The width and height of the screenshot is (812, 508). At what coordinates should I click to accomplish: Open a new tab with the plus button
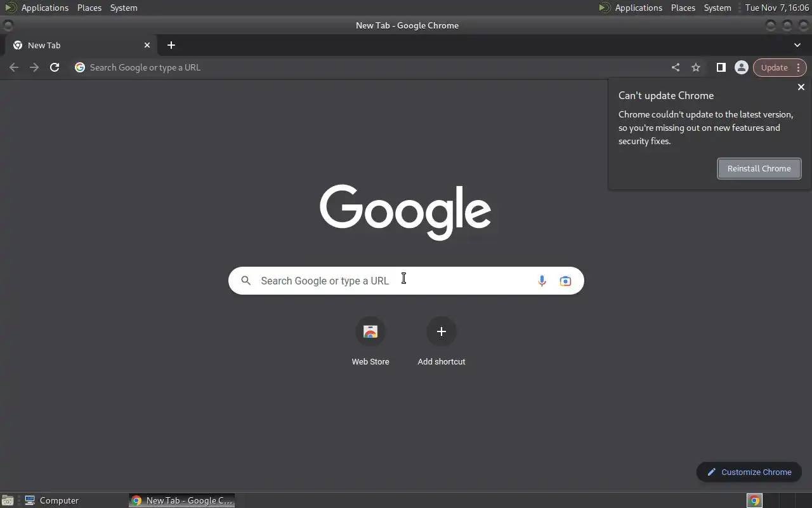(171, 45)
